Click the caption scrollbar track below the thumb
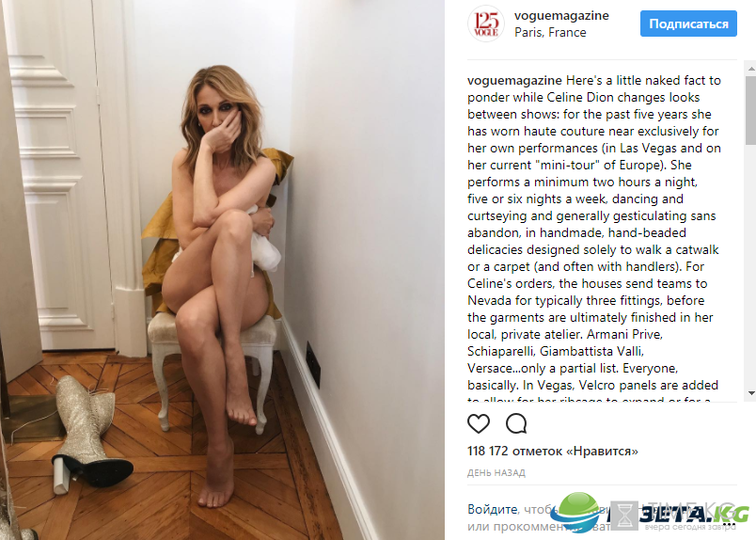Viewport: 756px width, 540px height. coord(750,265)
